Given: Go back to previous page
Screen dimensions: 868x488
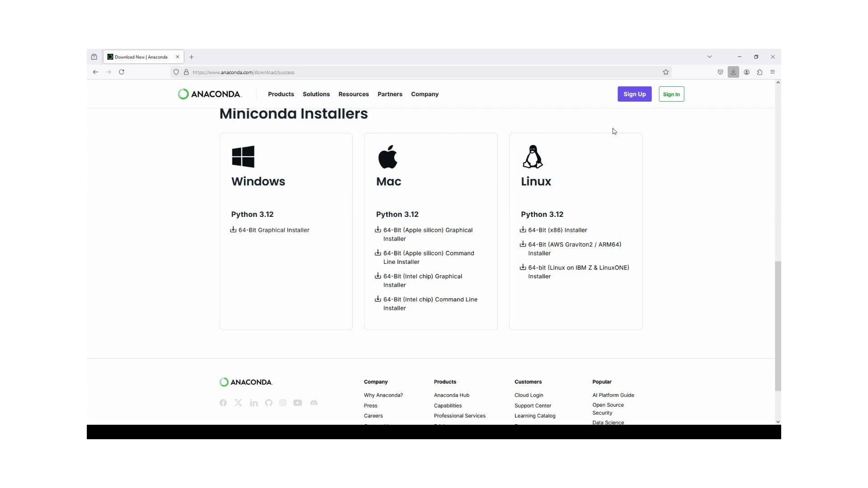Looking at the screenshot, I should point(95,72).
